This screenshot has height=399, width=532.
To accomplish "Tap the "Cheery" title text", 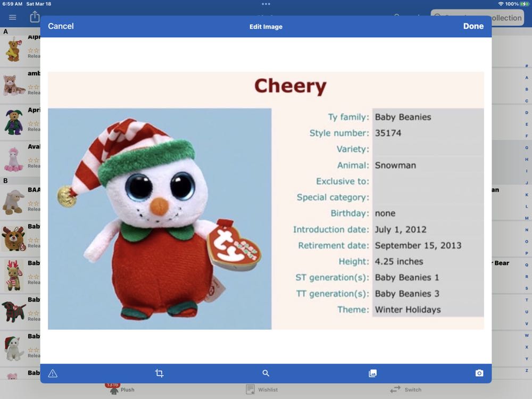I will pyautogui.click(x=290, y=86).
